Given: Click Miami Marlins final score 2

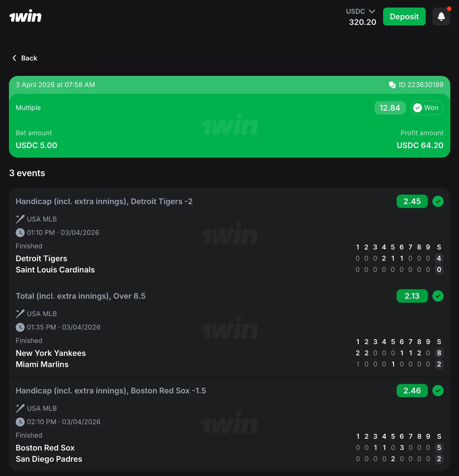Looking at the screenshot, I should click(x=439, y=364).
